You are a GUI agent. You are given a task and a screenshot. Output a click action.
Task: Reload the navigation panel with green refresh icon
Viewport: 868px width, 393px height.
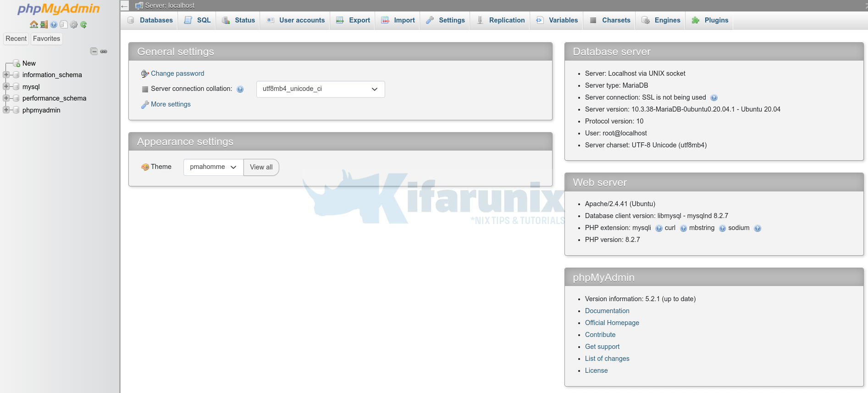click(x=83, y=24)
